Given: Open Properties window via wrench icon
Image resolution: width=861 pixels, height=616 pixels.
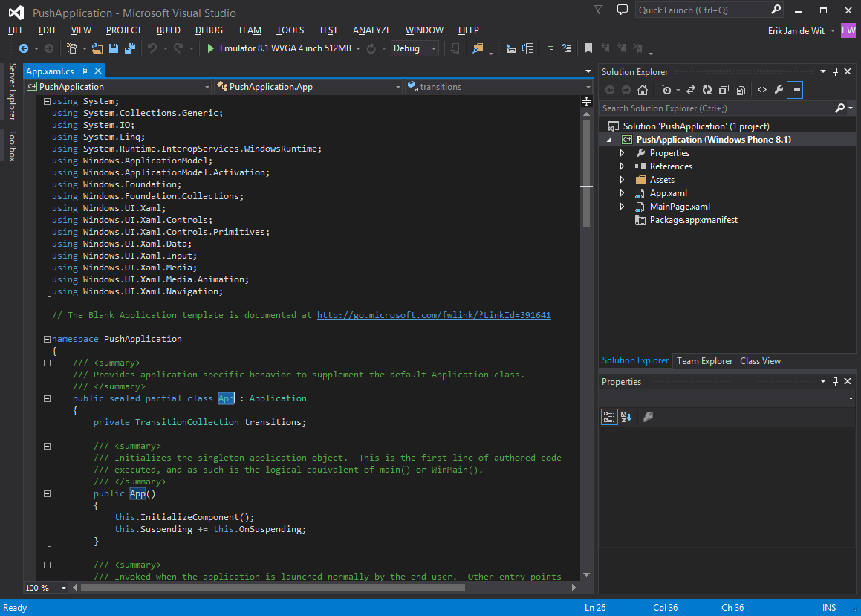Looking at the screenshot, I should [779, 89].
